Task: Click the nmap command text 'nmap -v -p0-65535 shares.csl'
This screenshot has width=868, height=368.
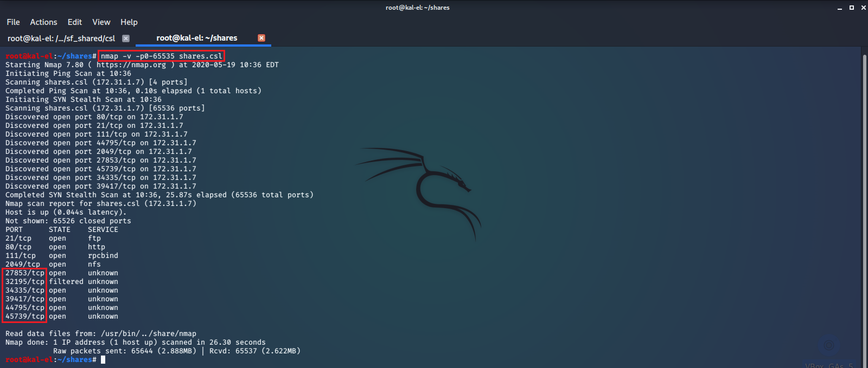Action: [162, 56]
